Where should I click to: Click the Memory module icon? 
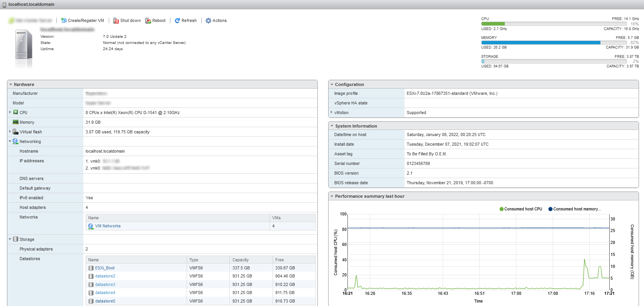(x=15, y=122)
